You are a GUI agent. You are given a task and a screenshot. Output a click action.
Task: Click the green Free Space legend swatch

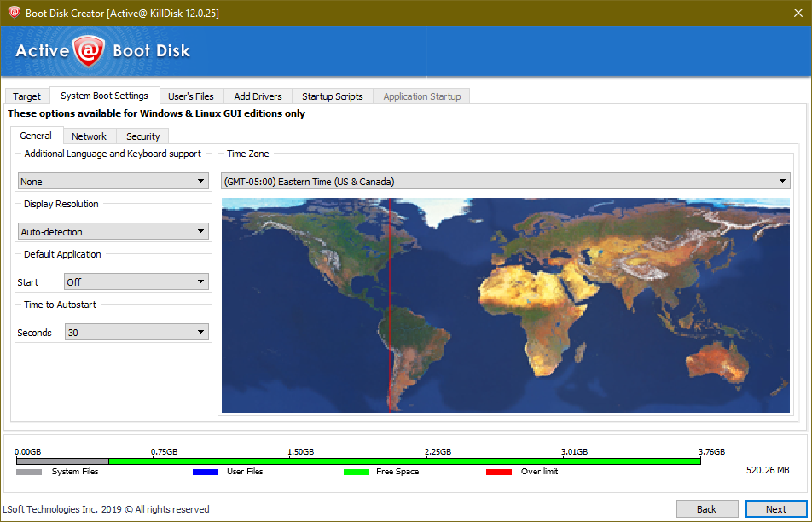(356, 472)
